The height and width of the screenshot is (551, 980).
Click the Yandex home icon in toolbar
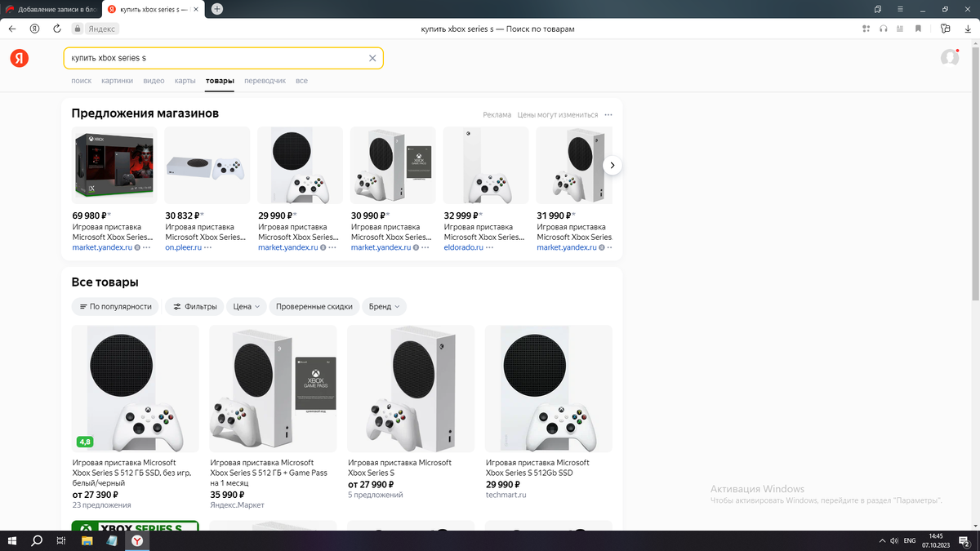pyautogui.click(x=35, y=29)
